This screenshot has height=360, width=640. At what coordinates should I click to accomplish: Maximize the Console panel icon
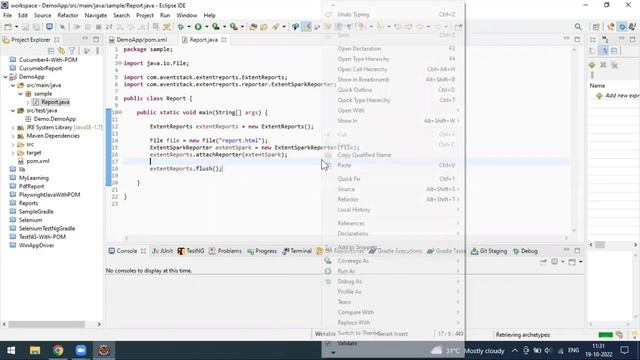577,250
